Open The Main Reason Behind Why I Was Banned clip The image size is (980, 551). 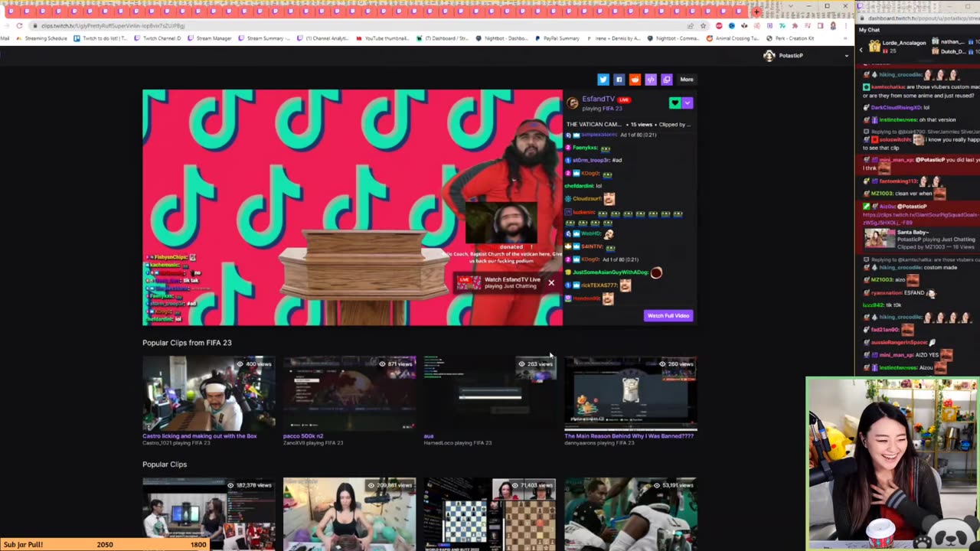[x=631, y=393]
